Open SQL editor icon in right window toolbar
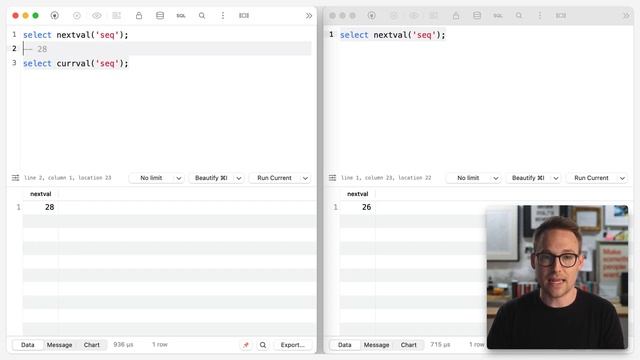 pyautogui.click(x=498, y=16)
